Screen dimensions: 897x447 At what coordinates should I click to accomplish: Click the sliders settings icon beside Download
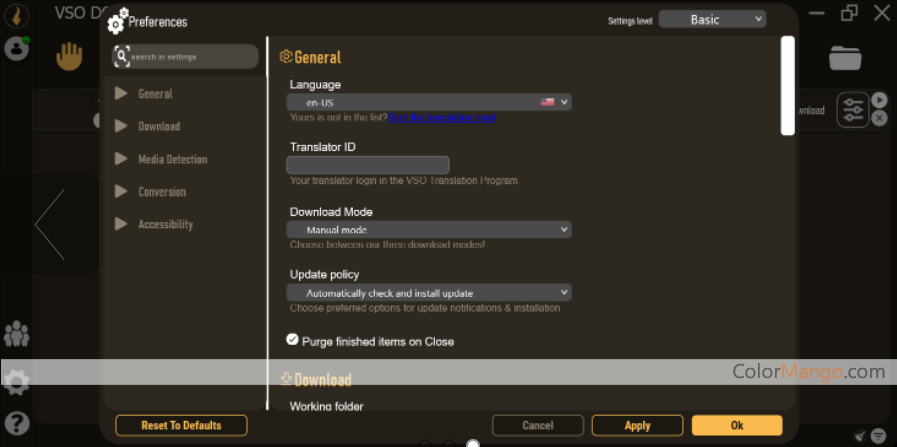pyautogui.click(x=852, y=110)
